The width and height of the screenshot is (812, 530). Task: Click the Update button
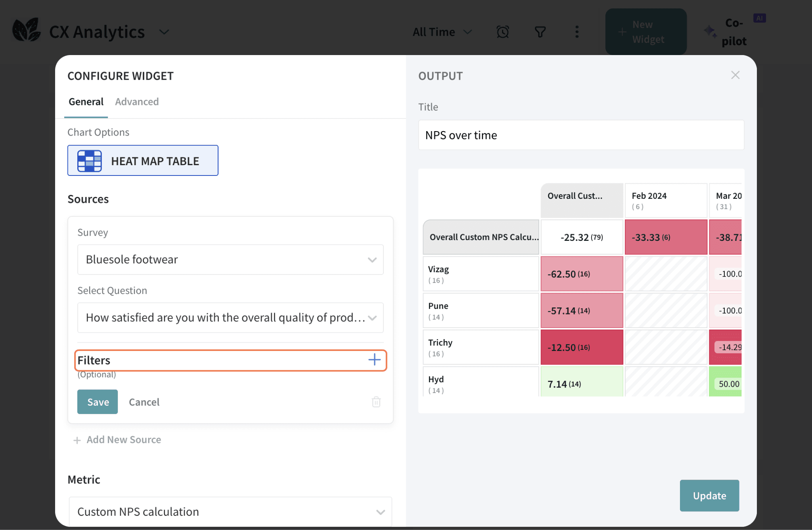pos(709,496)
